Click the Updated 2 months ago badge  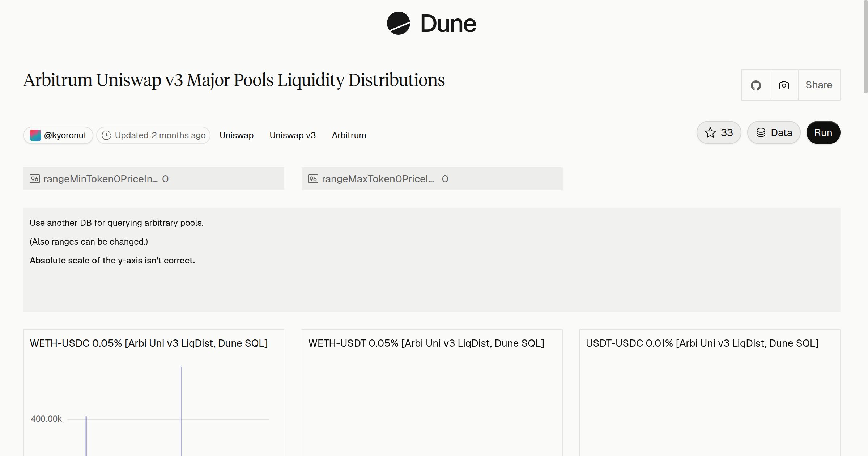153,135
